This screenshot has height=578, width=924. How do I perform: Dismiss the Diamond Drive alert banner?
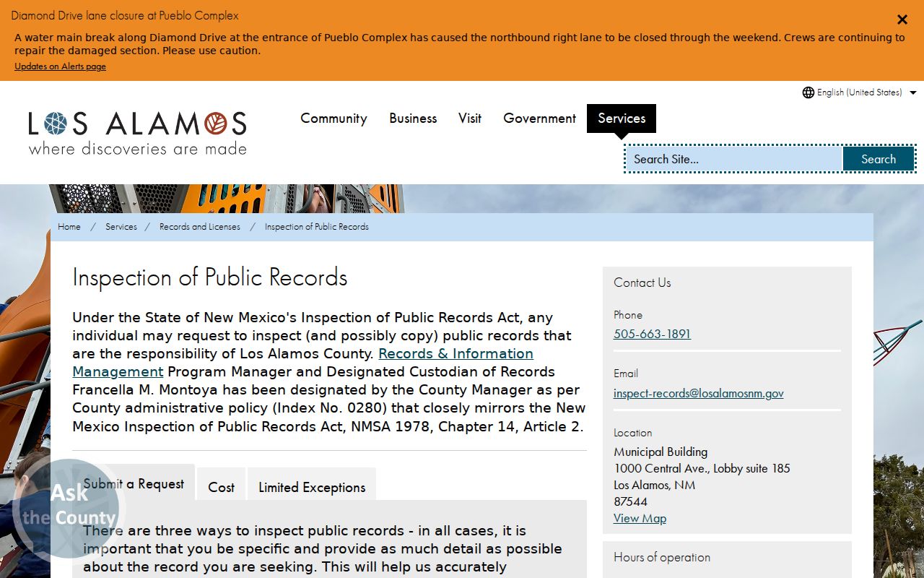pos(902,20)
